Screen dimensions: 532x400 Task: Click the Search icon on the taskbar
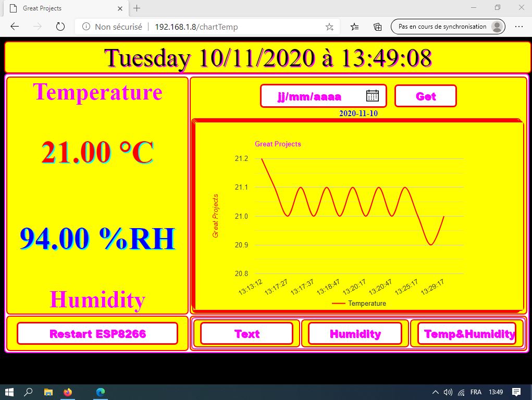(28, 392)
